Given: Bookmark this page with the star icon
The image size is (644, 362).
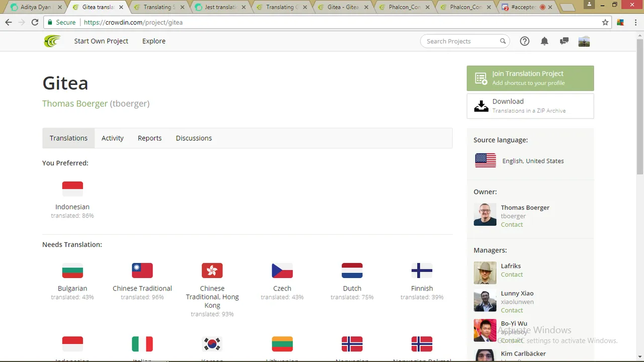Looking at the screenshot, I should click(605, 22).
